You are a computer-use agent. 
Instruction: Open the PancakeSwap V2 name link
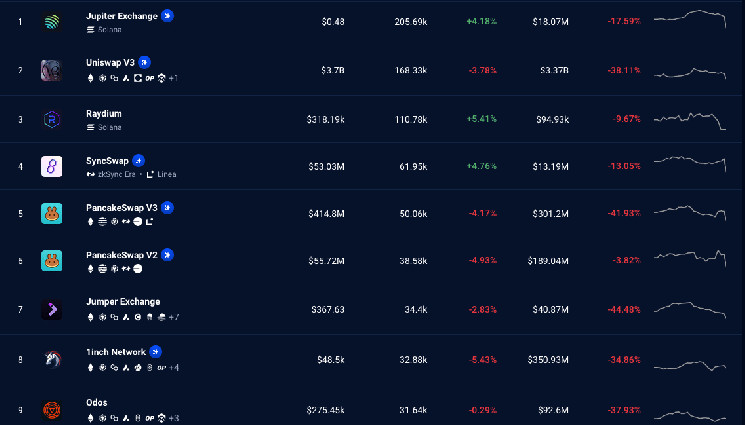point(122,255)
